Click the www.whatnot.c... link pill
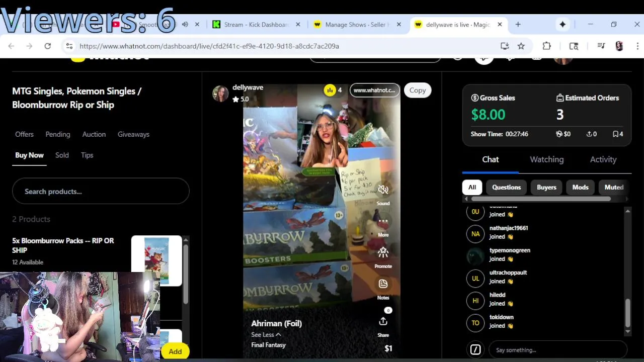Image resolution: width=644 pixels, height=362 pixels. pos(374,90)
